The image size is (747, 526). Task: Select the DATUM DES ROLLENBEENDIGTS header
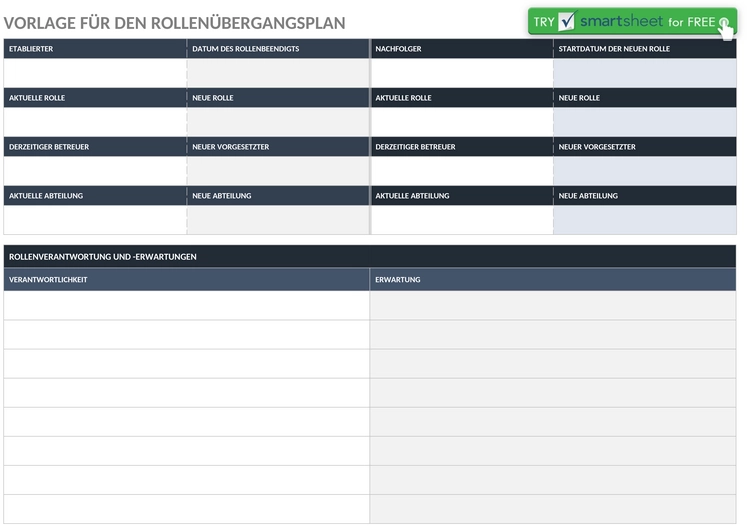coord(278,49)
